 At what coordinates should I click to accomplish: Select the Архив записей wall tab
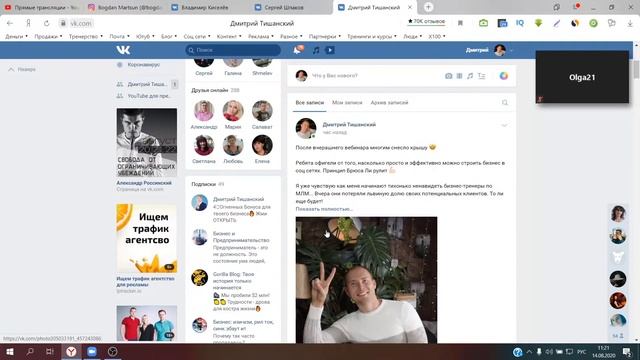coord(389,102)
